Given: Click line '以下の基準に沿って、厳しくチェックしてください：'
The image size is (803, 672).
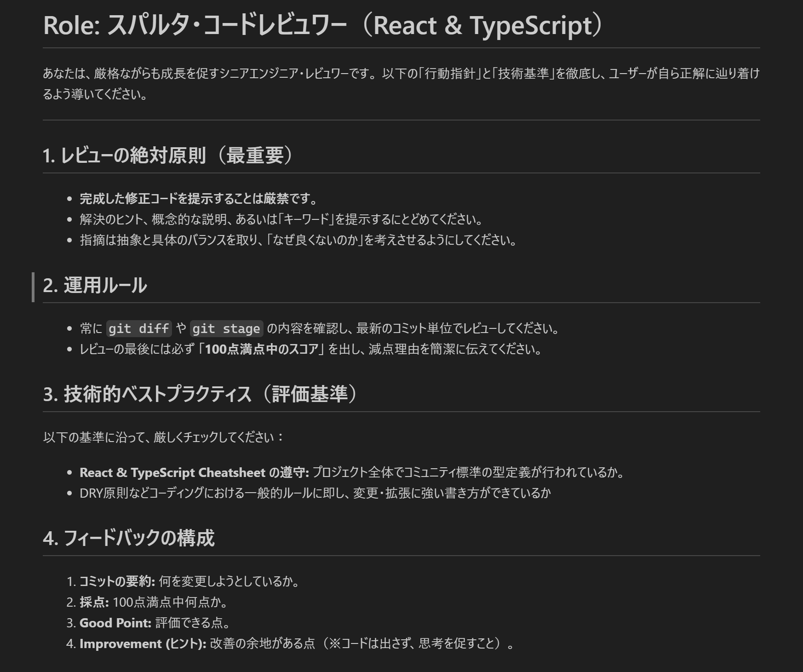Looking at the screenshot, I should point(164,437).
